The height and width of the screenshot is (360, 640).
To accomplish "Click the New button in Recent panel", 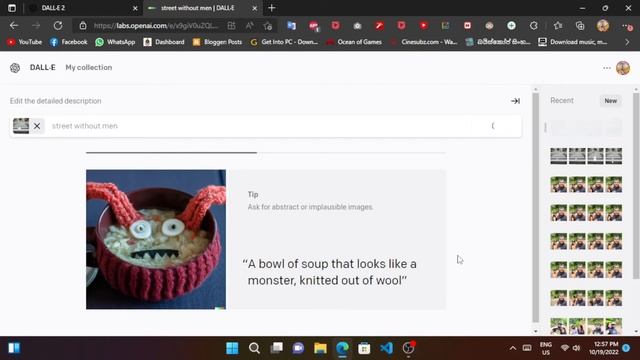I will coord(611,101).
